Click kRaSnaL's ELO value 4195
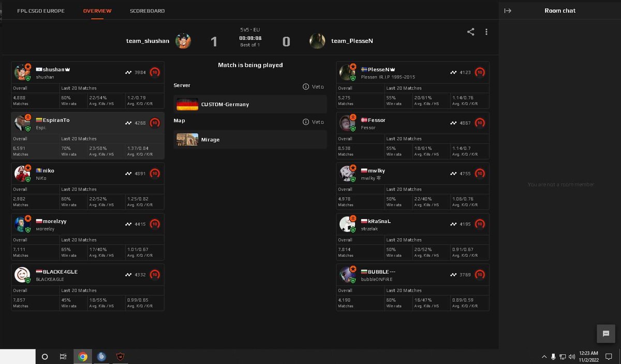This screenshot has width=621, height=364. point(465,224)
